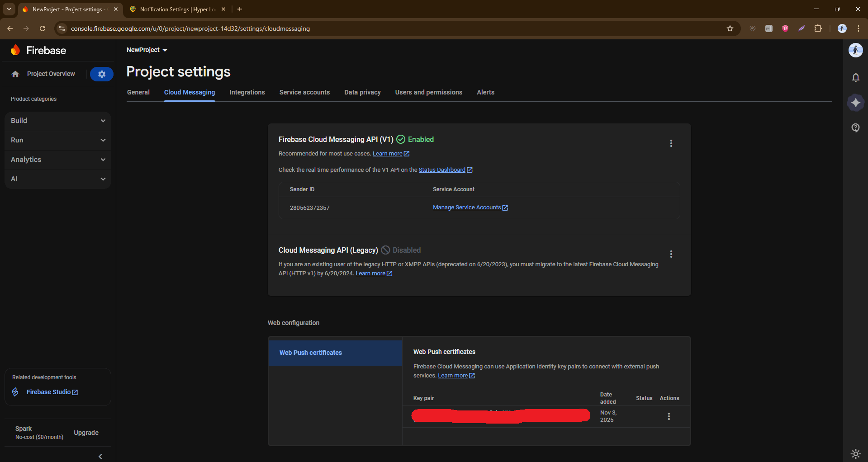Open Chrome menu three dots
The height and width of the screenshot is (462, 868).
click(x=858, y=28)
